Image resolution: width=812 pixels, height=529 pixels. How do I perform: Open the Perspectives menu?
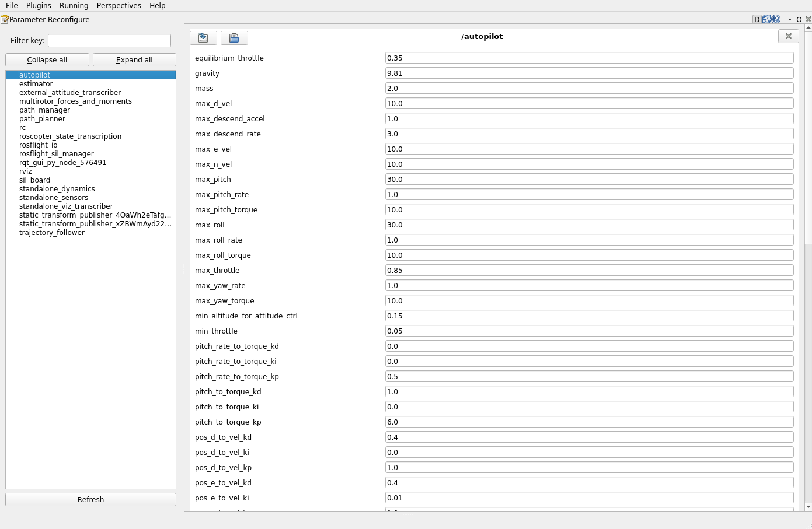[119, 5]
